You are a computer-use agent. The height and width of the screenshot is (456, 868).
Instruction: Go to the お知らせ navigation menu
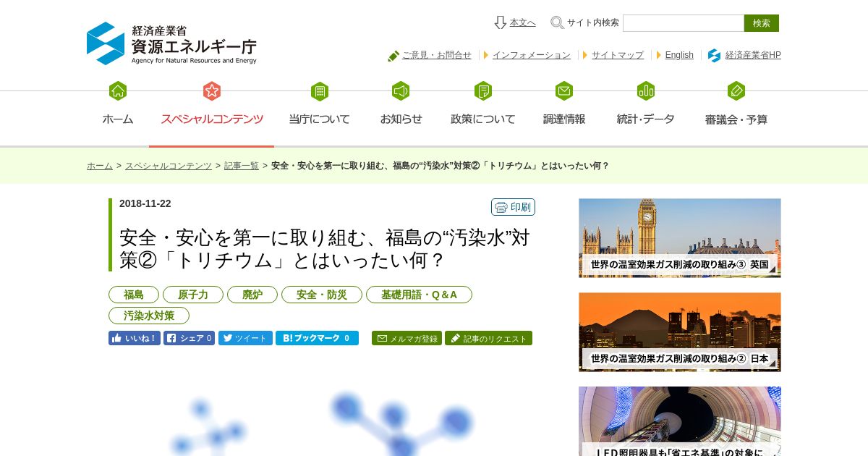401,119
